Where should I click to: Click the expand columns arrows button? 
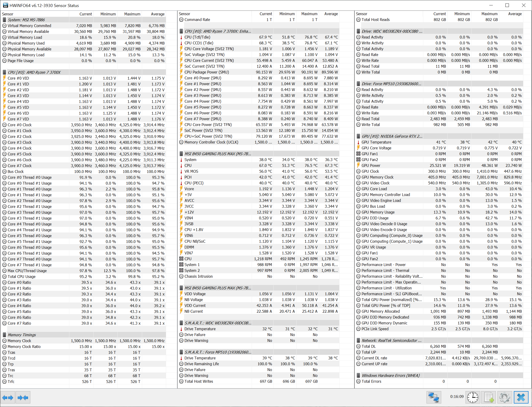tap(7, 398)
